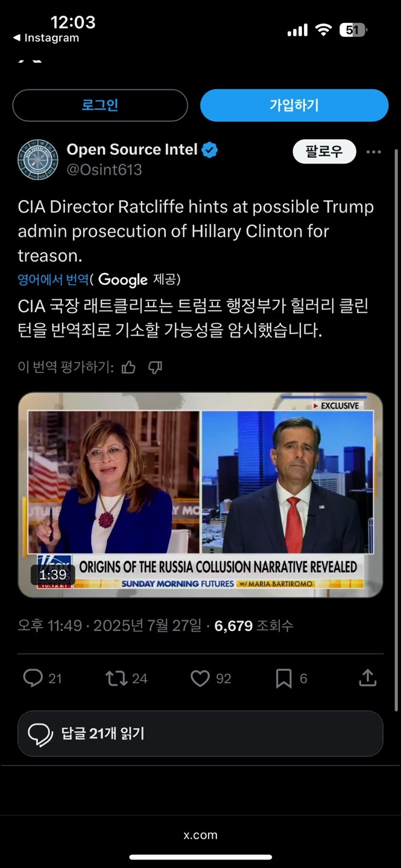
Task: Tap 영어에서 번역 translation link
Action: (53, 280)
